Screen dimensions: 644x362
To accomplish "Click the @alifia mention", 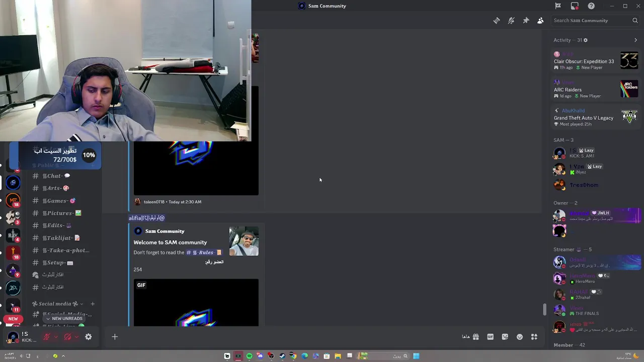I will pos(146,218).
